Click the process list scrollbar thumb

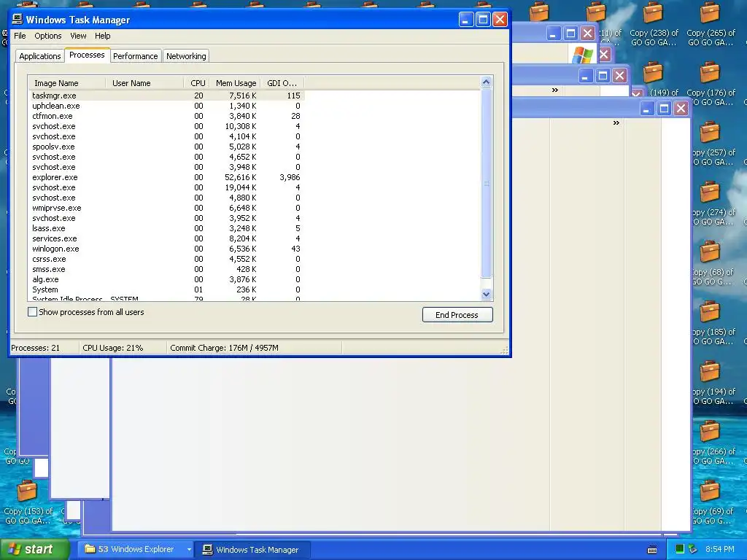point(486,183)
